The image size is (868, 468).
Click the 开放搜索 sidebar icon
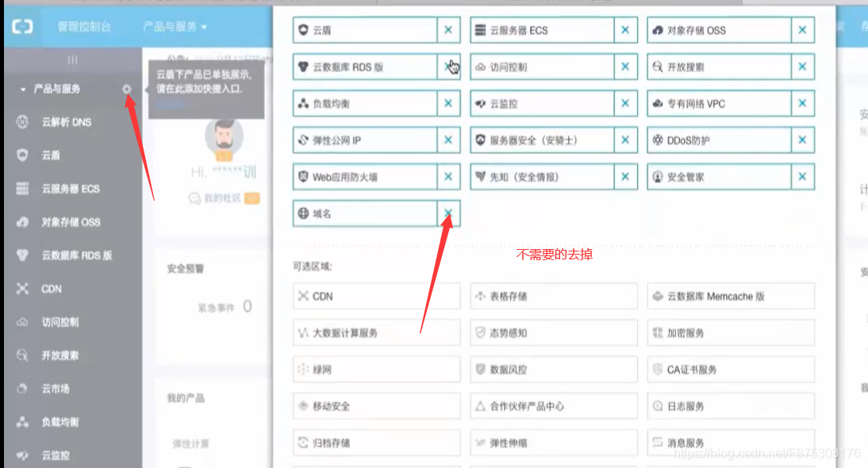[22, 355]
